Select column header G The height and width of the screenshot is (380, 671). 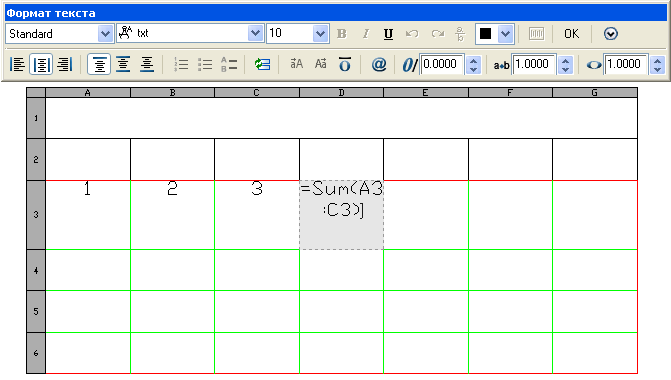coord(595,92)
